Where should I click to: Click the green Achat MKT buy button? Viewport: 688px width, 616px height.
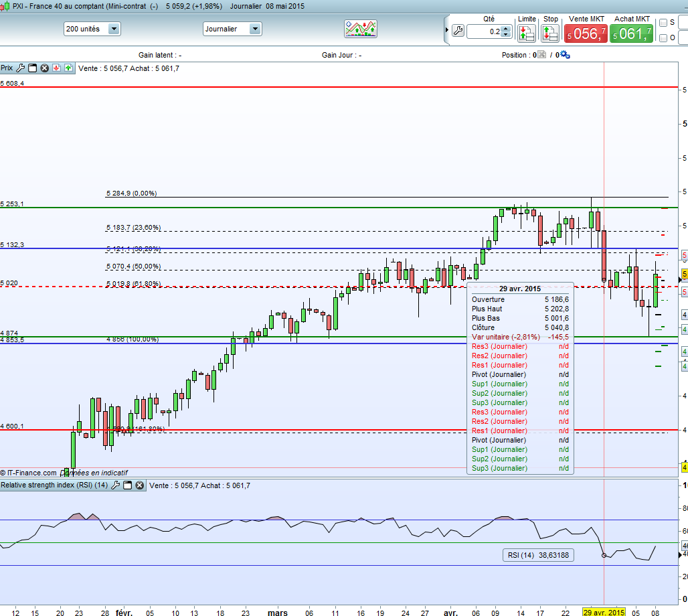click(x=631, y=33)
